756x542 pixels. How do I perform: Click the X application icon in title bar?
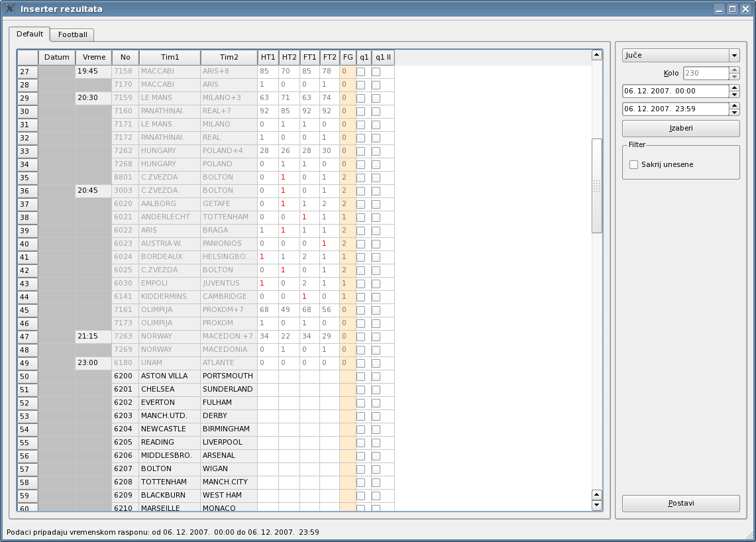(10, 9)
